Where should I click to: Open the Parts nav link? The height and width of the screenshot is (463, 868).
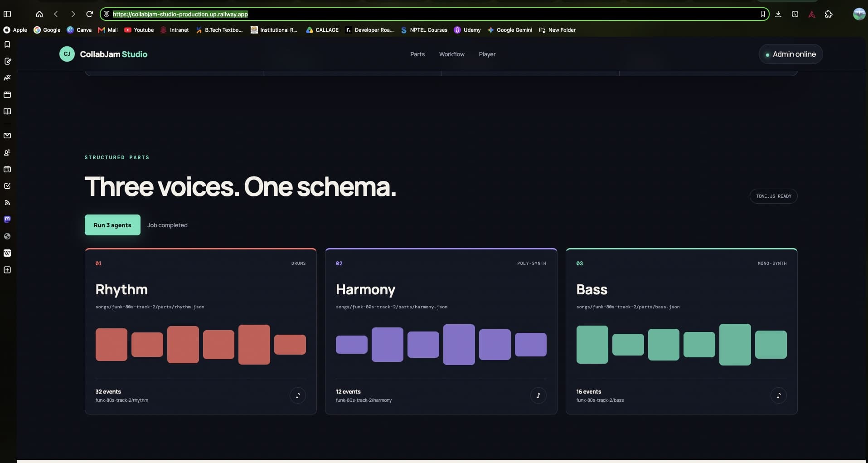417,54
